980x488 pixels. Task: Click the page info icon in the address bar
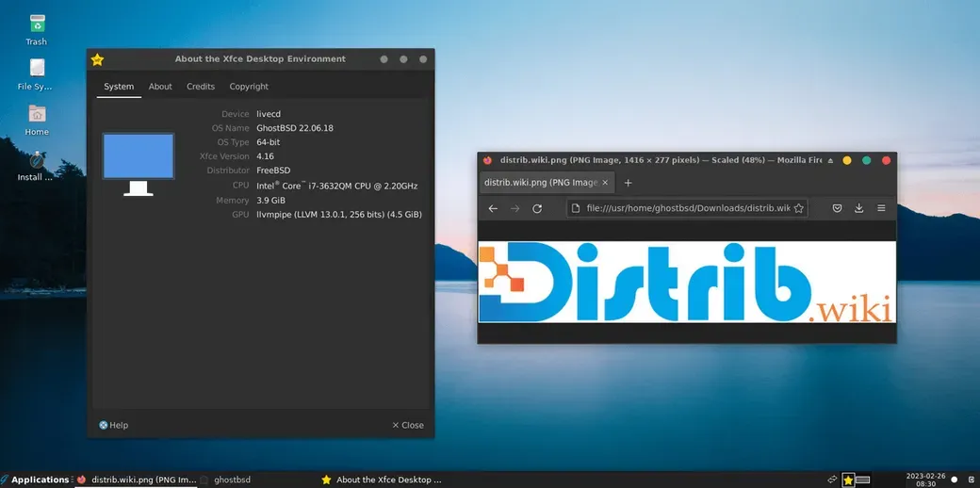point(577,208)
